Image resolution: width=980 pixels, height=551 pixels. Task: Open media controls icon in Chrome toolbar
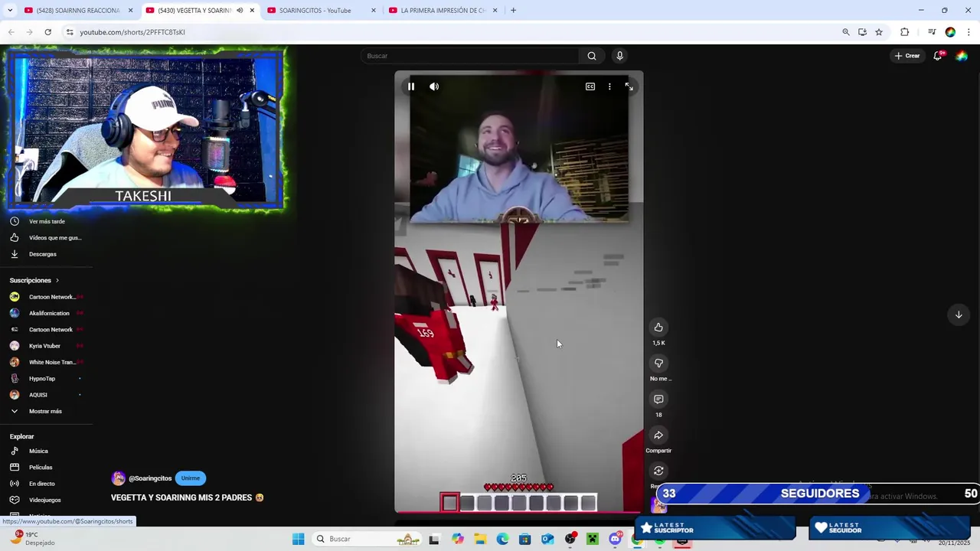coord(932,32)
